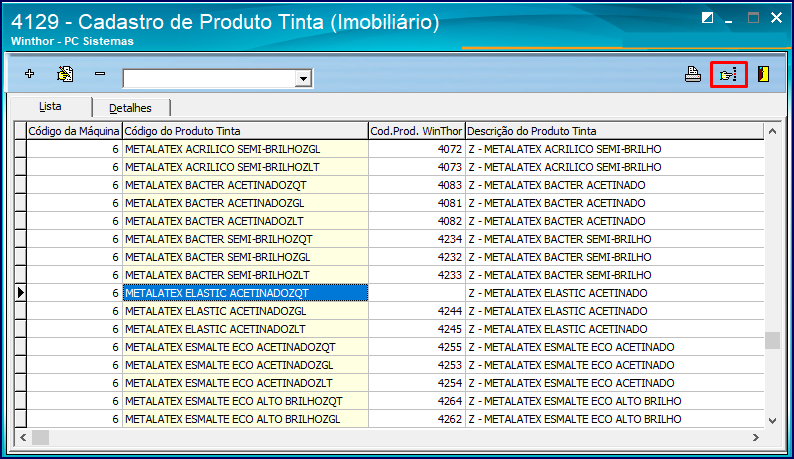
Task: Click the window scale icon in title bar
Action: pos(707,18)
